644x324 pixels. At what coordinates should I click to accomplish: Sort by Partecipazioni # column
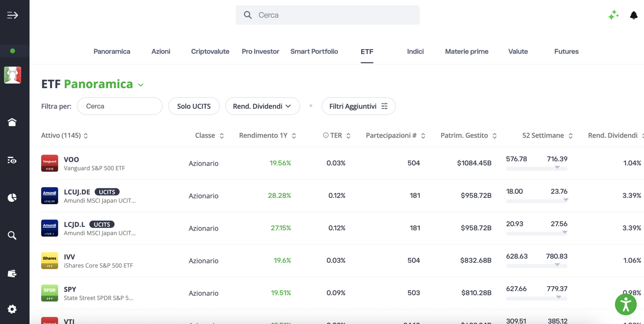pyautogui.click(x=423, y=136)
